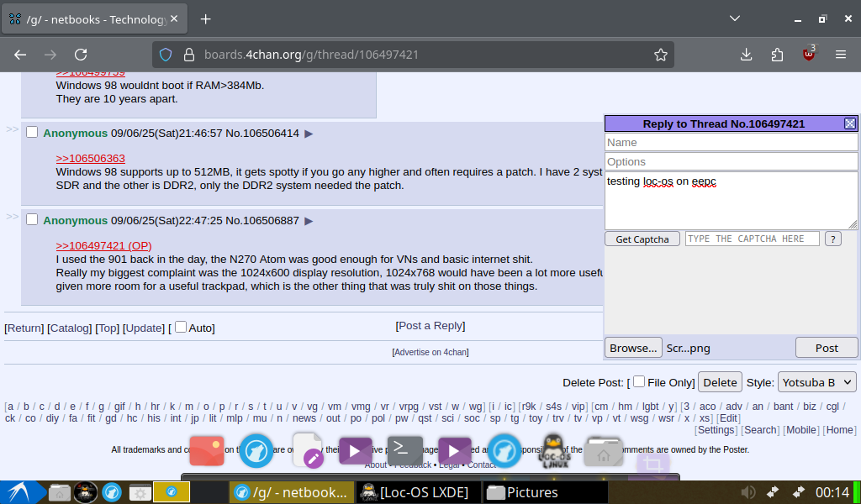
Task: Go to the diy board link
Action: click(x=52, y=417)
